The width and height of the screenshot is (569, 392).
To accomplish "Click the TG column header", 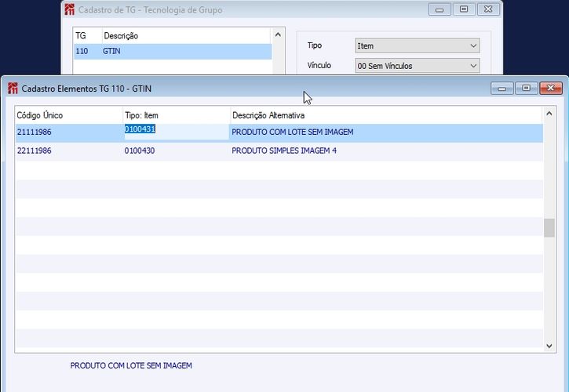I will pyautogui.click(x=81, y=35).
